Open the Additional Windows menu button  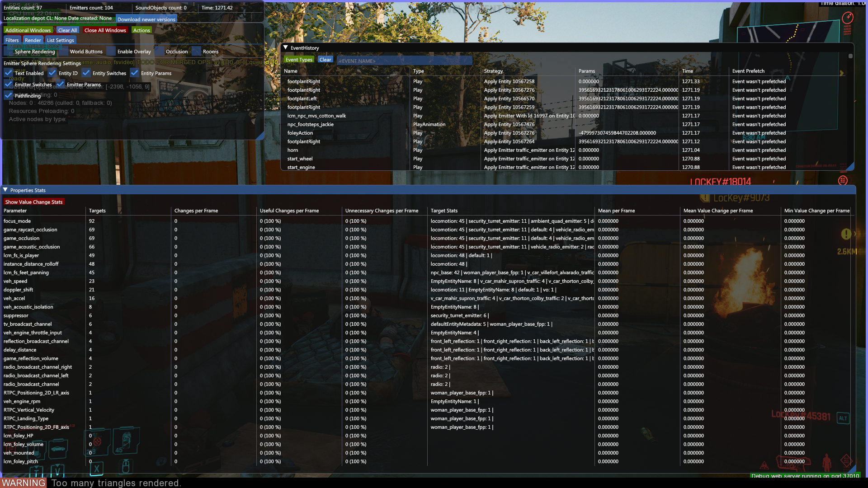tap(28, 30)
